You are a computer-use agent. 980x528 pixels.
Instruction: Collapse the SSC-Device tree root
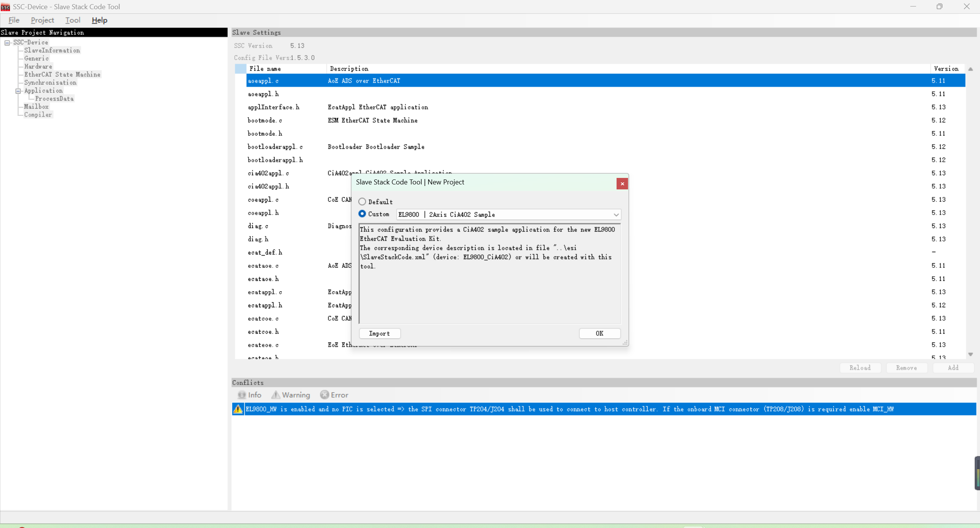[x=7, y=42]
